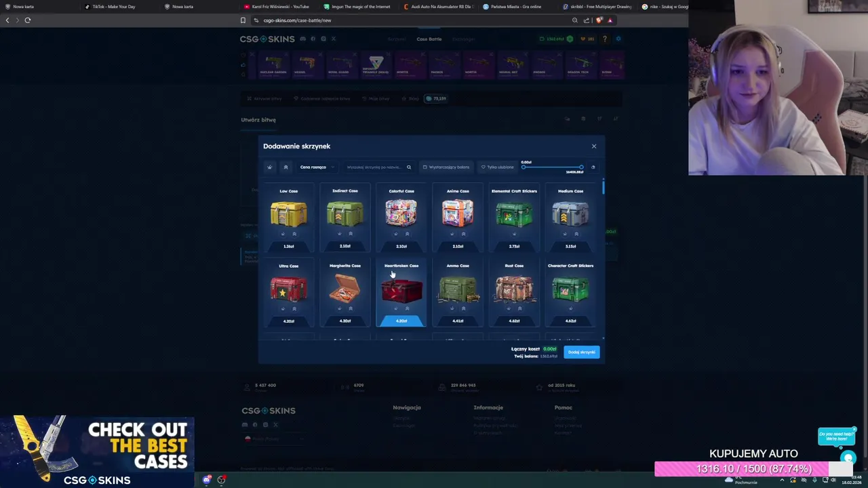Click the crown icon on Low Case card
This screenshot has width=868, height=488.
click(283, 234)
